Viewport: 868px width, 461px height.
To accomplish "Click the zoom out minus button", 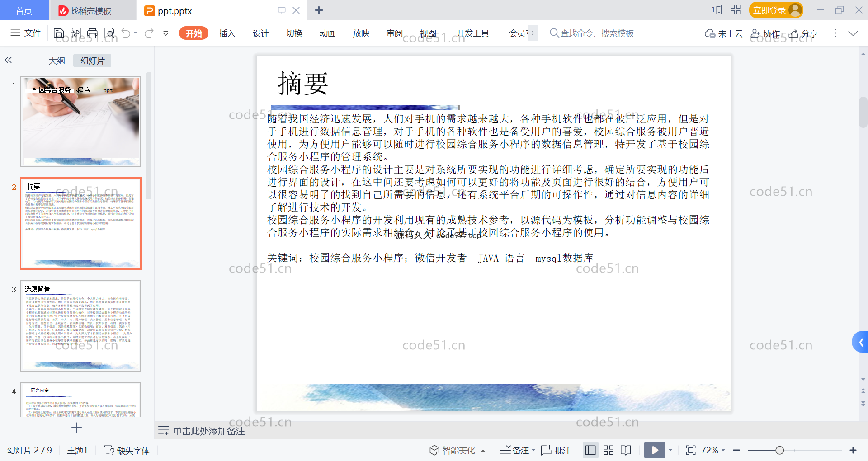I will (736, 450).
